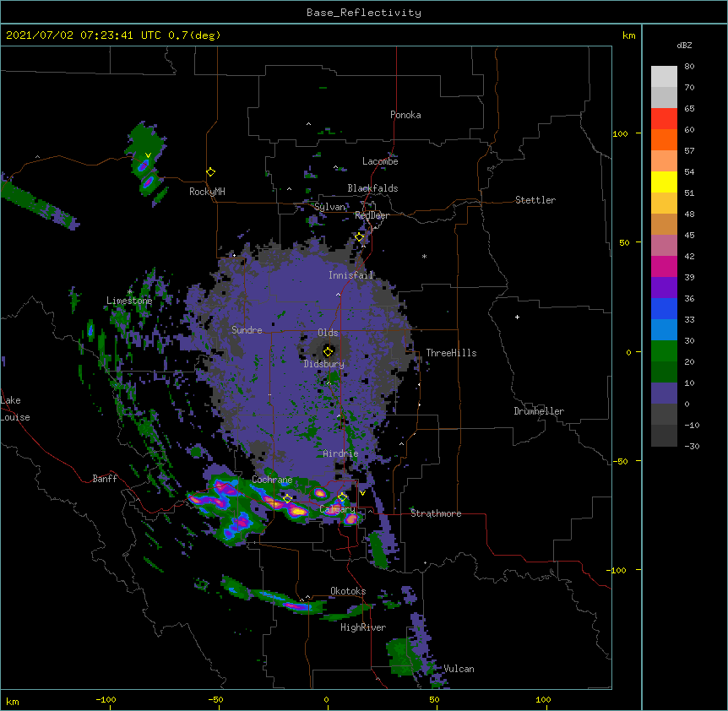Click the radar site diamond between Olds and Didsbury
Image resolution: width=728 pixels, height=711 pixels.
(329, 351)
